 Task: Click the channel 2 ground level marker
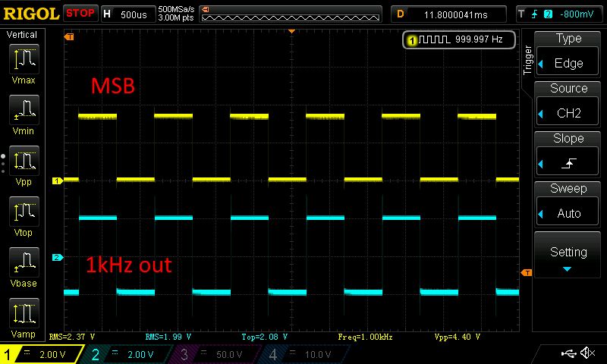click(58, 257)
